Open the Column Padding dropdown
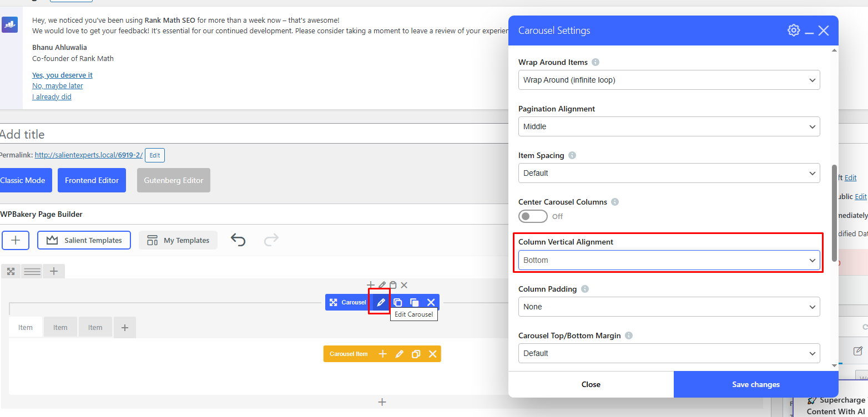 tap(669, 307)
